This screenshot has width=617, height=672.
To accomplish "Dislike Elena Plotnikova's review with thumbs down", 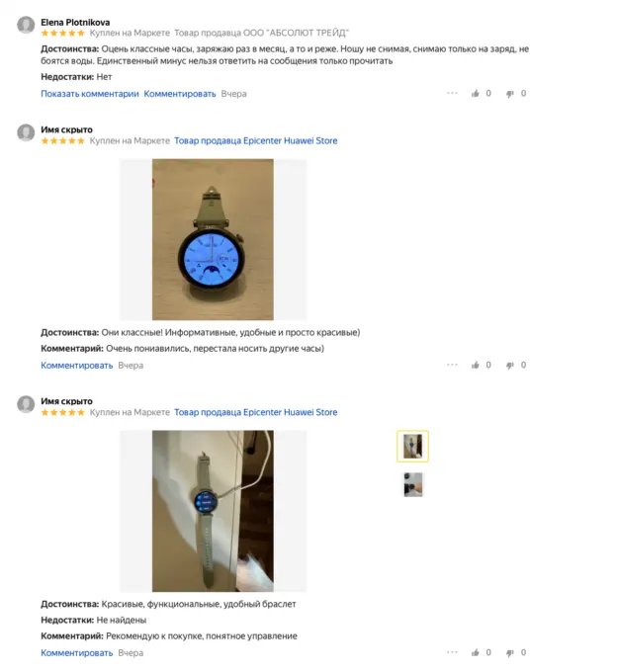I will pos(510,94).
